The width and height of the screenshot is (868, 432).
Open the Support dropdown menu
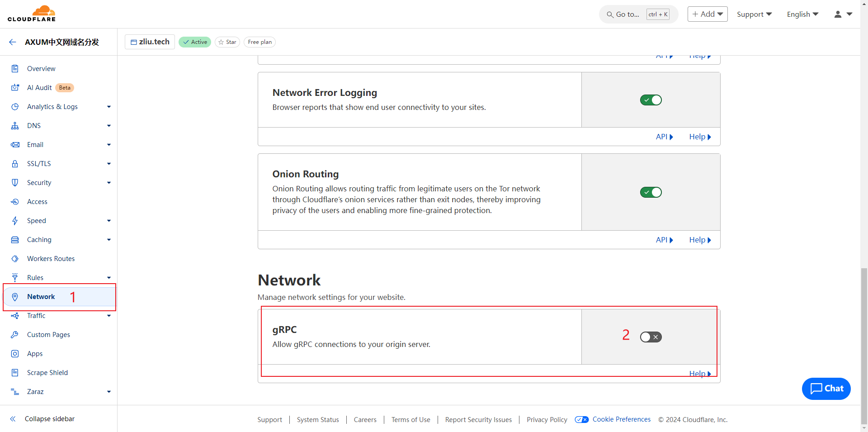[754, 14]
